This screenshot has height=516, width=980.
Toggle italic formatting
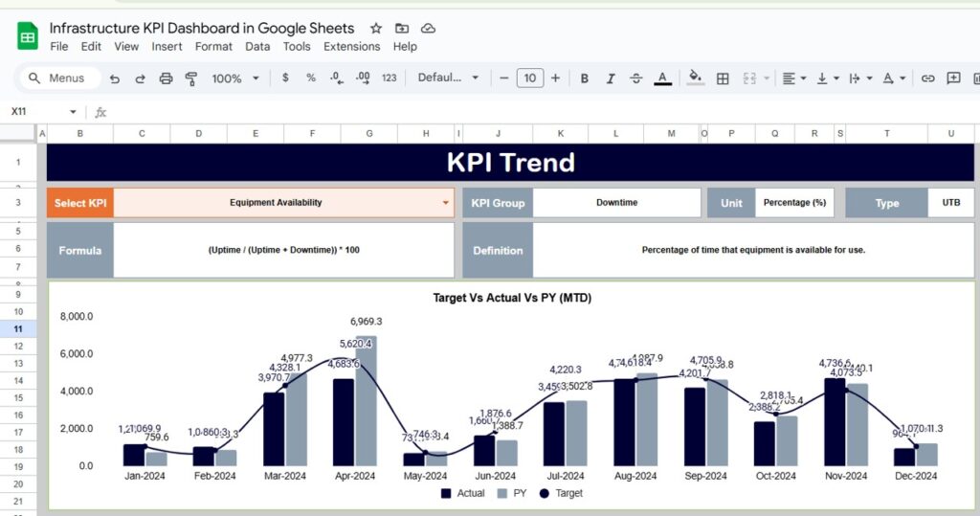click(610, 79)
